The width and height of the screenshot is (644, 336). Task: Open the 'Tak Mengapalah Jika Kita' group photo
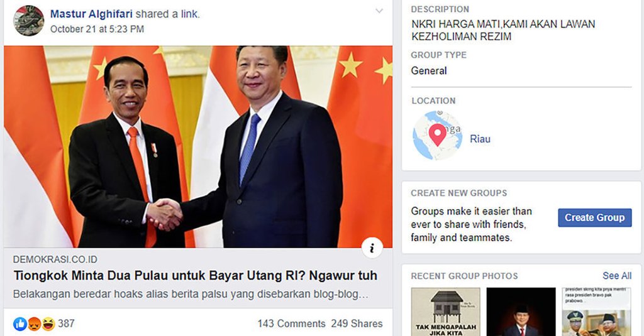click(446, 312)
